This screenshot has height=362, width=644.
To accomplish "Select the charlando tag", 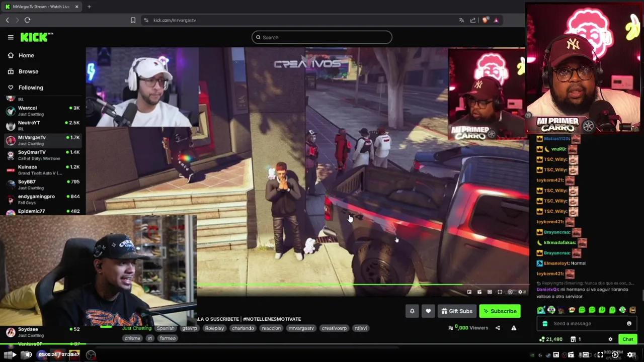I will (243, 328).
